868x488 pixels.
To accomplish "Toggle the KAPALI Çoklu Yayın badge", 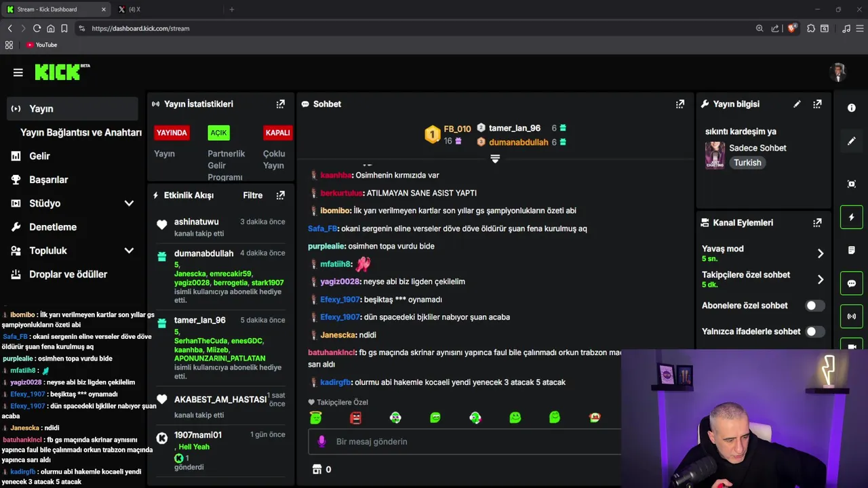I will (x=277, y=133).
